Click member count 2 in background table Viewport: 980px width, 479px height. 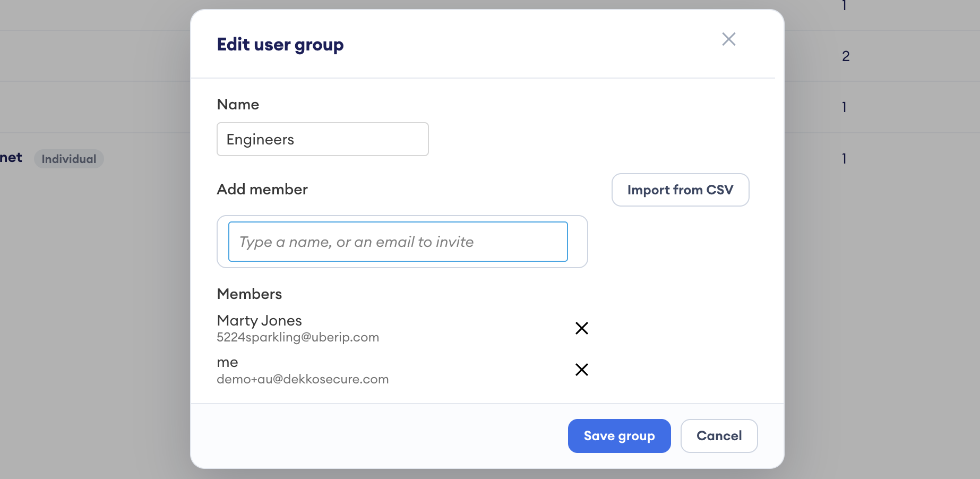pyautogui.click(x=846, y=56)
